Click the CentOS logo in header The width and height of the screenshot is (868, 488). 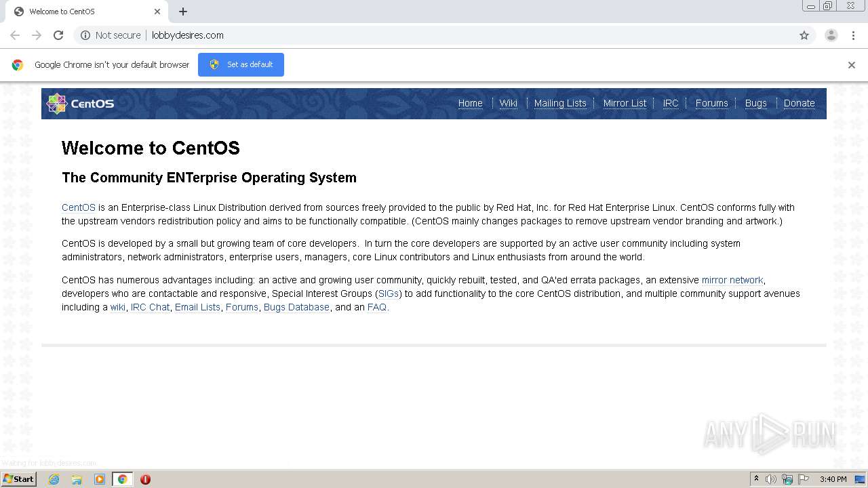point(80,104)
